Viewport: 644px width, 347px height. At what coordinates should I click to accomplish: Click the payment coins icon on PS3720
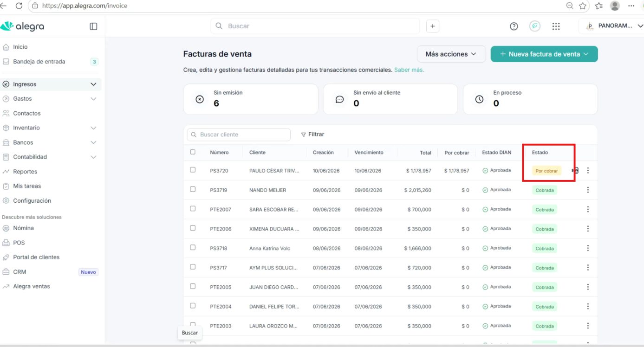pos(575,170)
